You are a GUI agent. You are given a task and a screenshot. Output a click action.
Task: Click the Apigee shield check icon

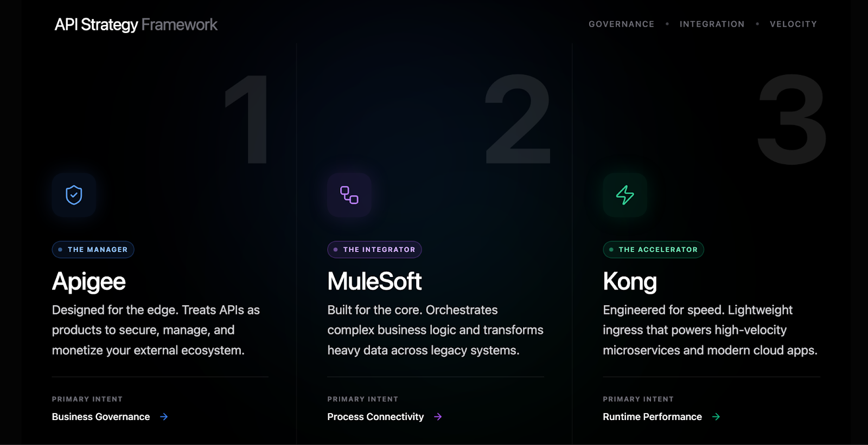click(74, 195)
